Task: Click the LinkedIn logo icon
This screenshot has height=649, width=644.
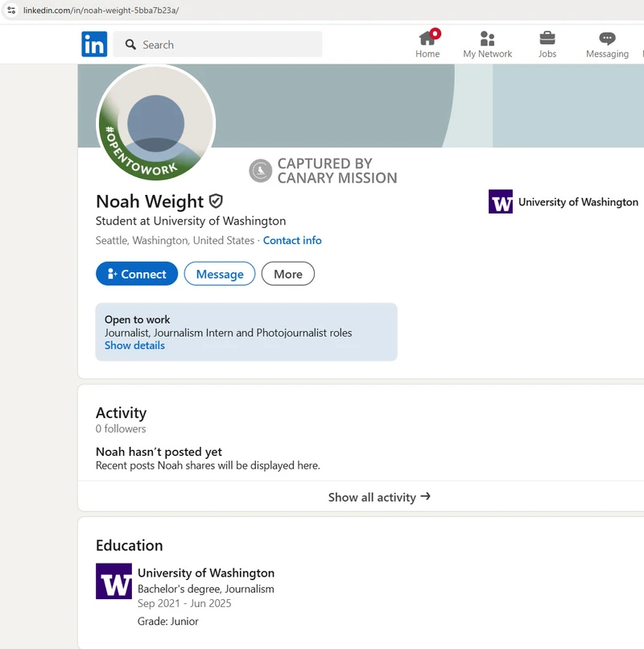Action: click(94, 44)
